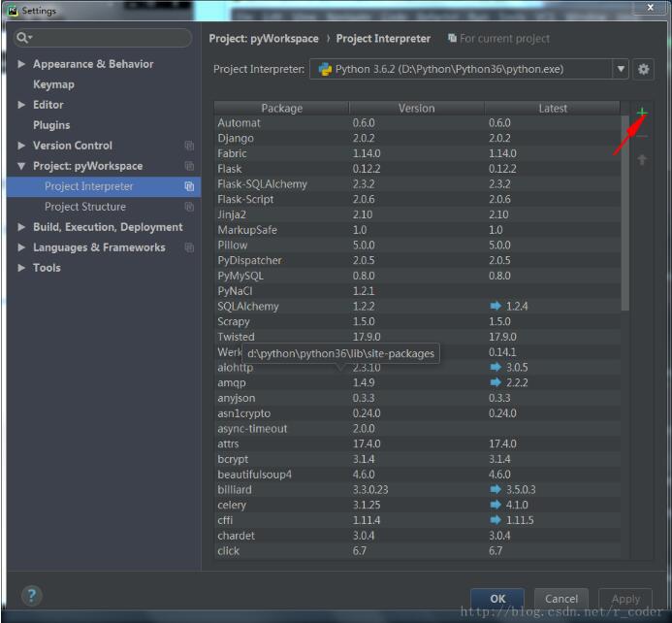Sort by the Version column header
672x623 pixels.
click(417, 108)
